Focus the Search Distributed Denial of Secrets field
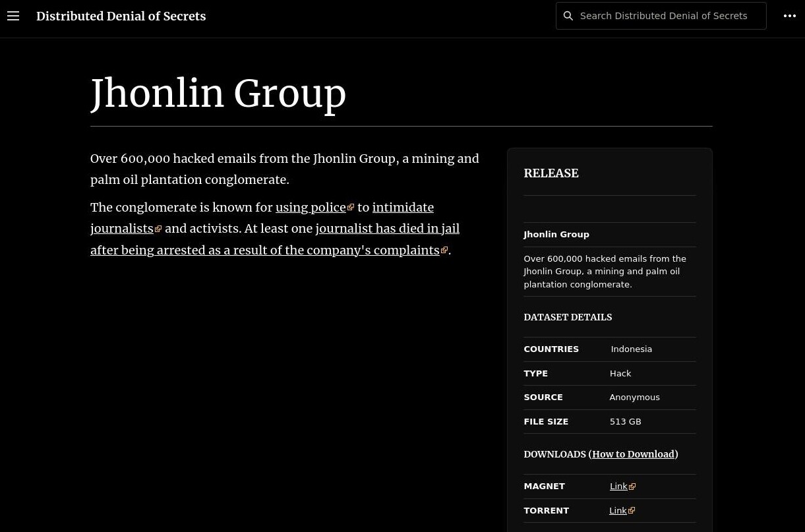Viewport: 805px width, 532px height. click(x=661, y=16)
